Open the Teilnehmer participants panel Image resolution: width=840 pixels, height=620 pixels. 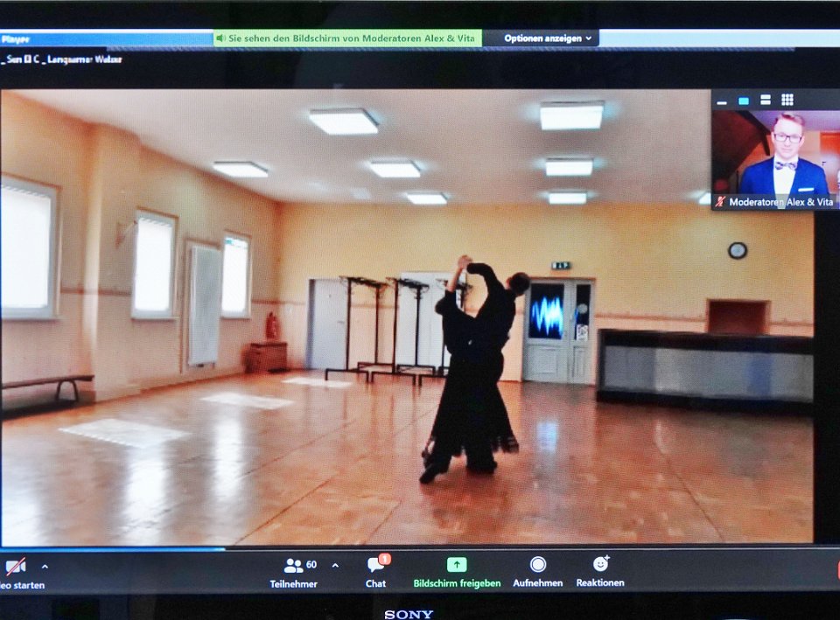[294, 573]
